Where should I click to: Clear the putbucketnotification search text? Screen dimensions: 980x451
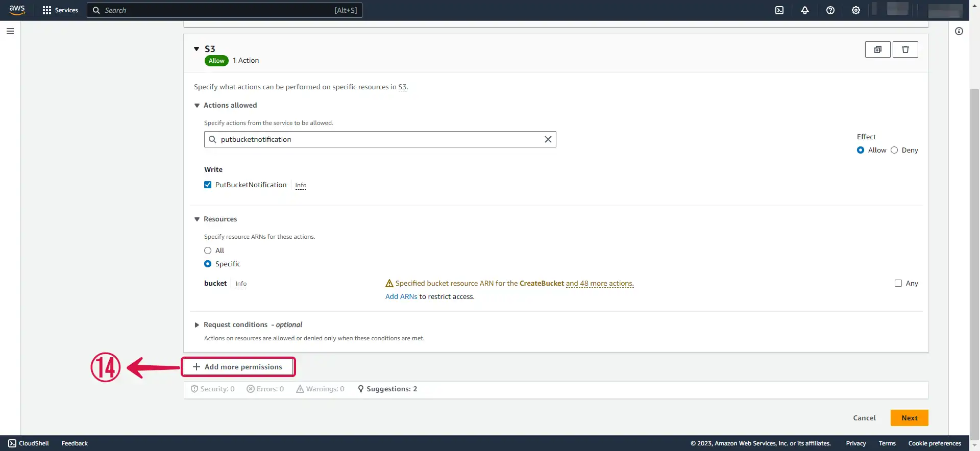(548, 139)
